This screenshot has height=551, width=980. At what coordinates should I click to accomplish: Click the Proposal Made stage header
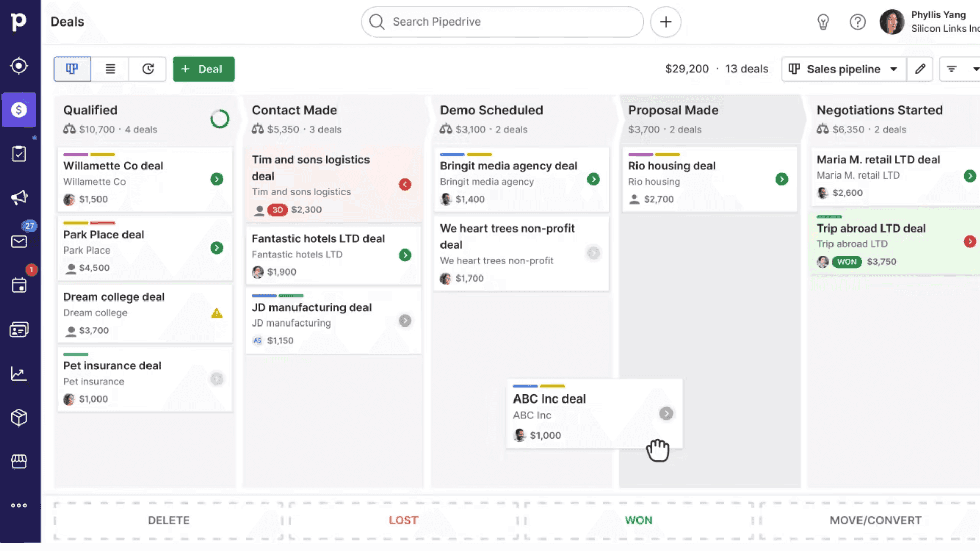[x=673, y=110]
